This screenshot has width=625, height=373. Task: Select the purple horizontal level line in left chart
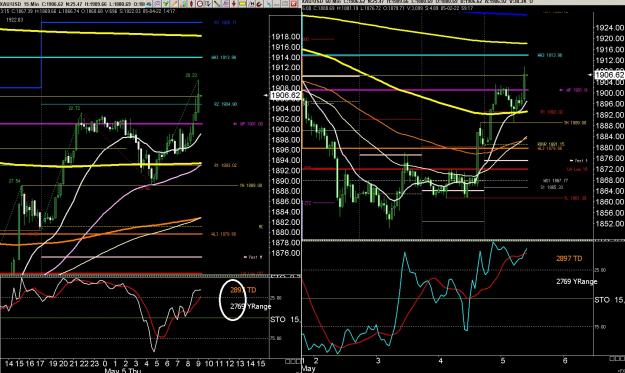click(102, 124)
